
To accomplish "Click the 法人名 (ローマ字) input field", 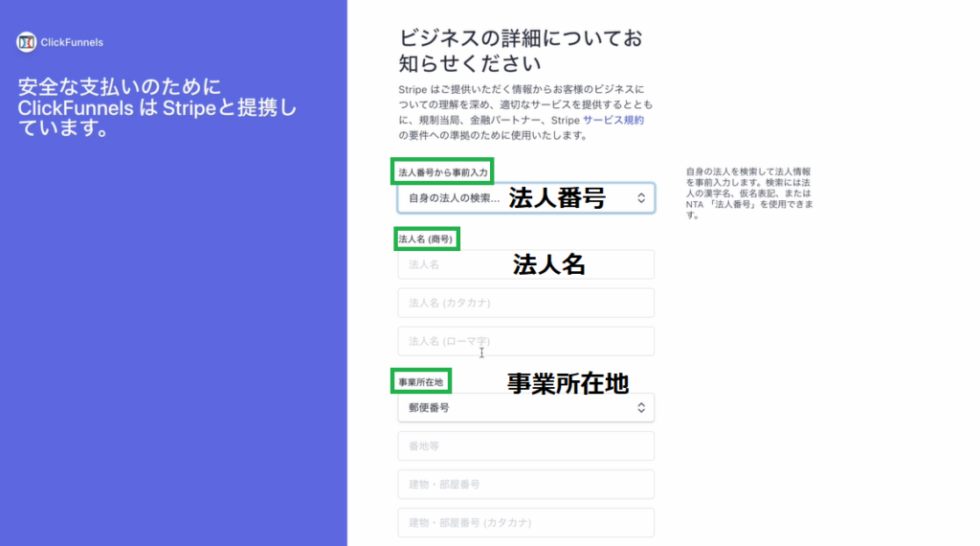I will (526, 341).
